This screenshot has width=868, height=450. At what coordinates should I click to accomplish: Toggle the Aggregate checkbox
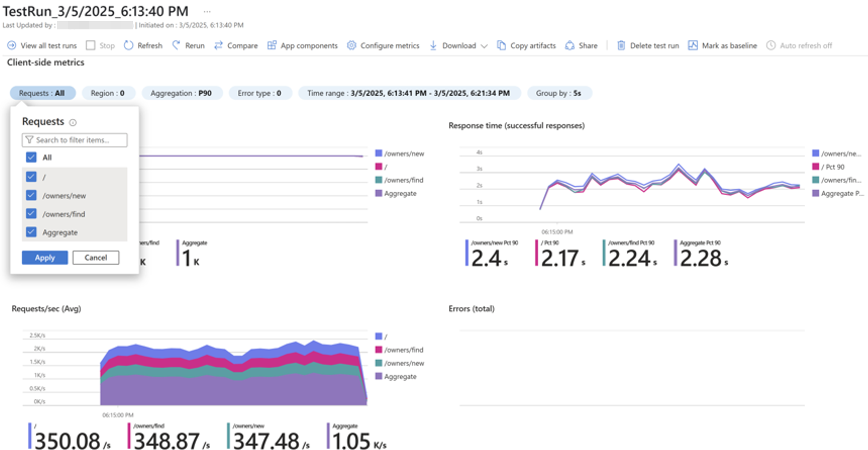31,232
